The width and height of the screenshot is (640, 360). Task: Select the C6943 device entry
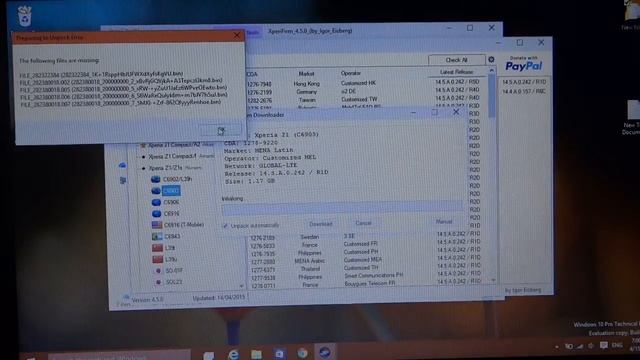(x=166, y=236)
